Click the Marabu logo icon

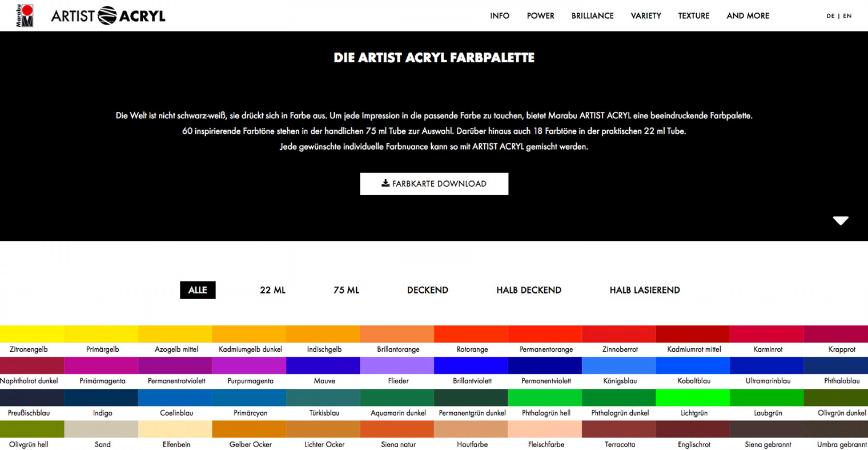[25, 16]
